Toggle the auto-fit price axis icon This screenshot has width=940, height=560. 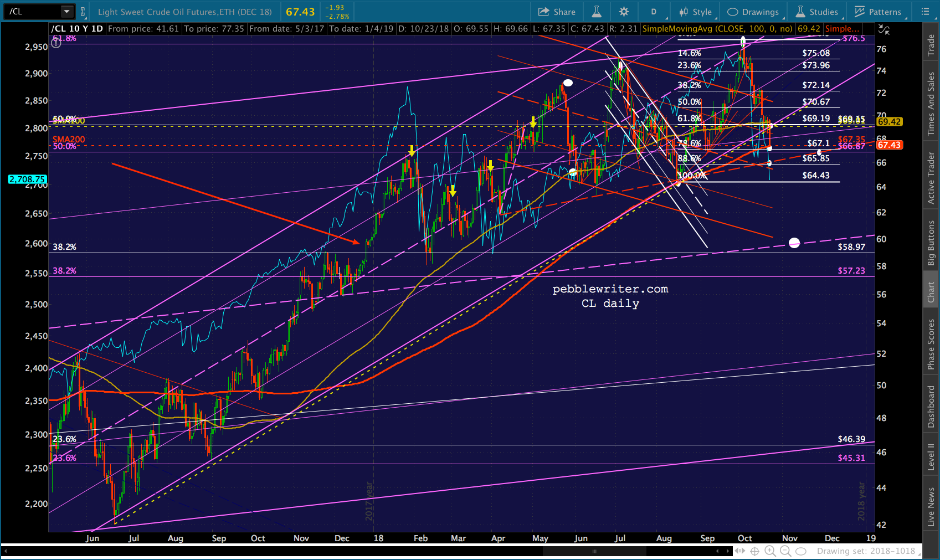884,30
